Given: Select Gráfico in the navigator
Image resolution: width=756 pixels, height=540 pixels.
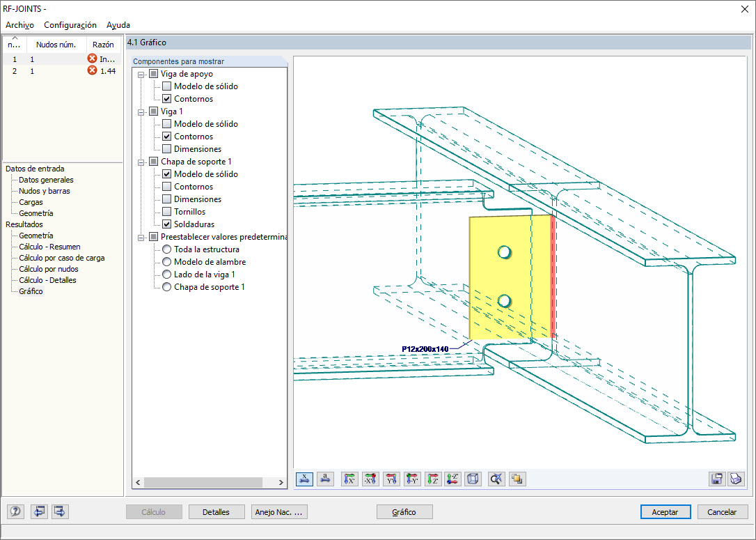Looking at the screenshot, I should [x=31, y=291].
